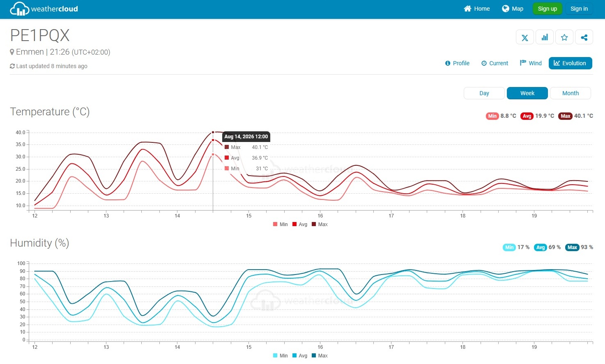
Task: Toggle Min series in humidity legend swatch
Action: (275, 356)
